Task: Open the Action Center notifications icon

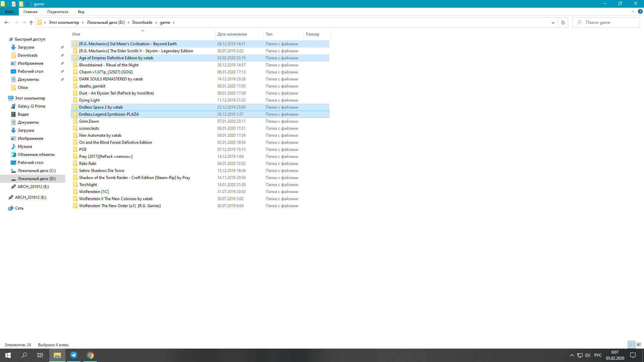Action: point(633,355)
